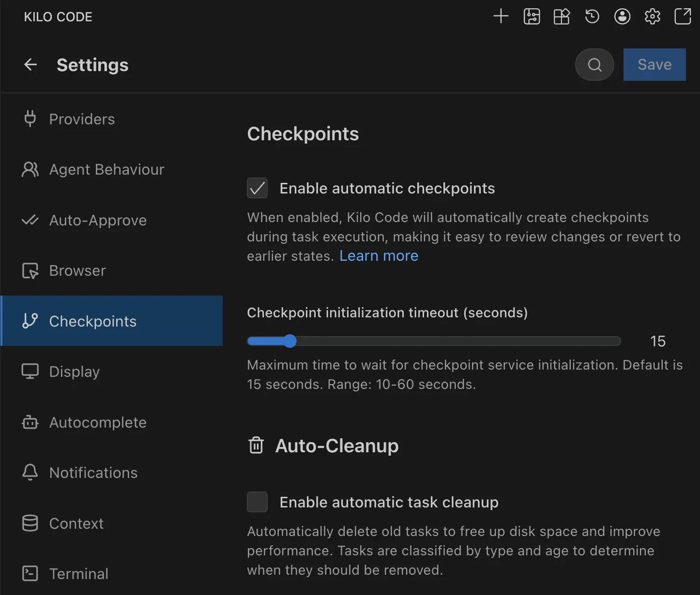Switch to the Browser section
The image size is (700, 595).
tap(112, 270)
